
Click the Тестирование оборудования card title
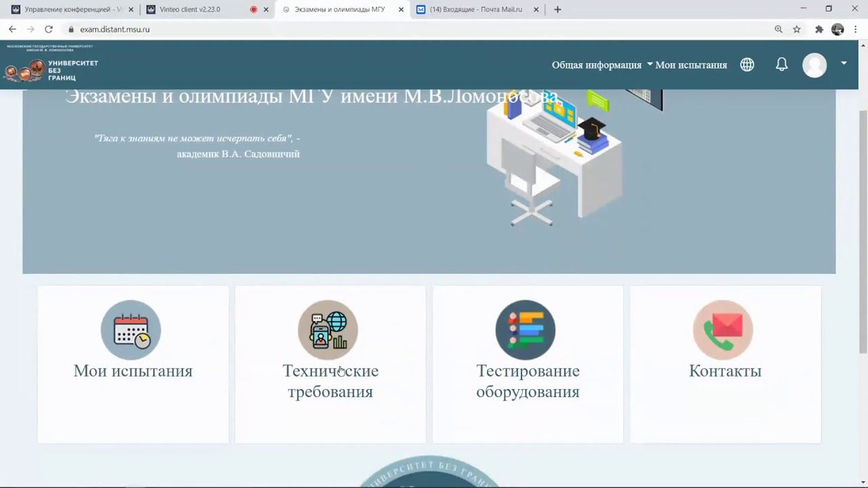(528, 381)
